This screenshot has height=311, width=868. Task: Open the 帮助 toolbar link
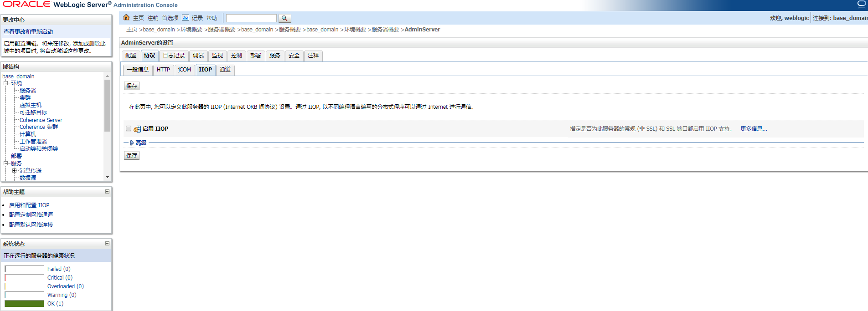[212, 18]
